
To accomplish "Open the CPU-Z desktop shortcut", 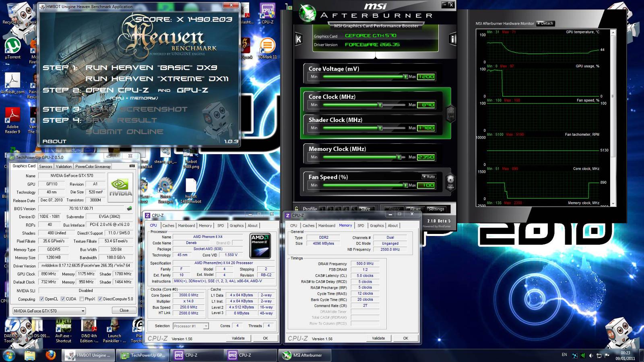I will tap(267, 14).
